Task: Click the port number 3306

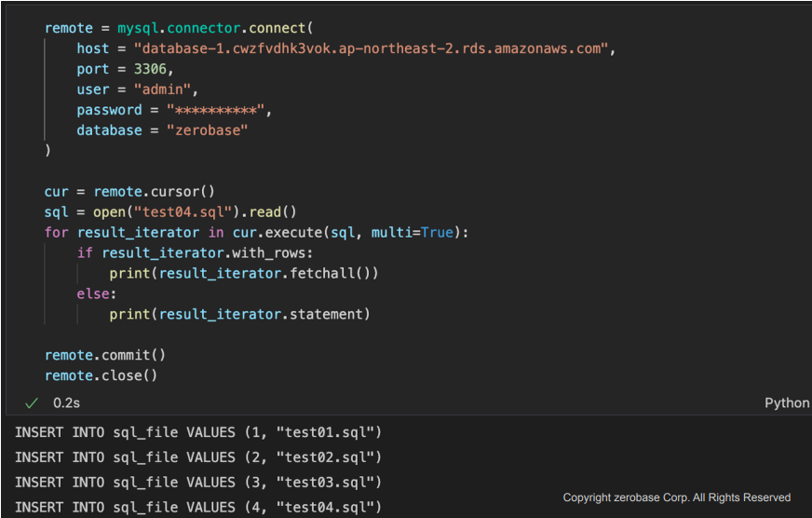Action: click(x=150, y=69)
